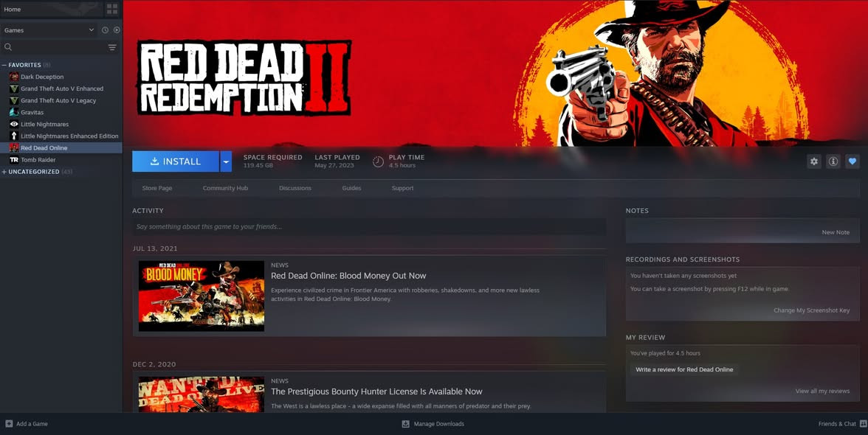Click the recent activity clock icon
Screen dimensions: 868x435
pos(105,30)
